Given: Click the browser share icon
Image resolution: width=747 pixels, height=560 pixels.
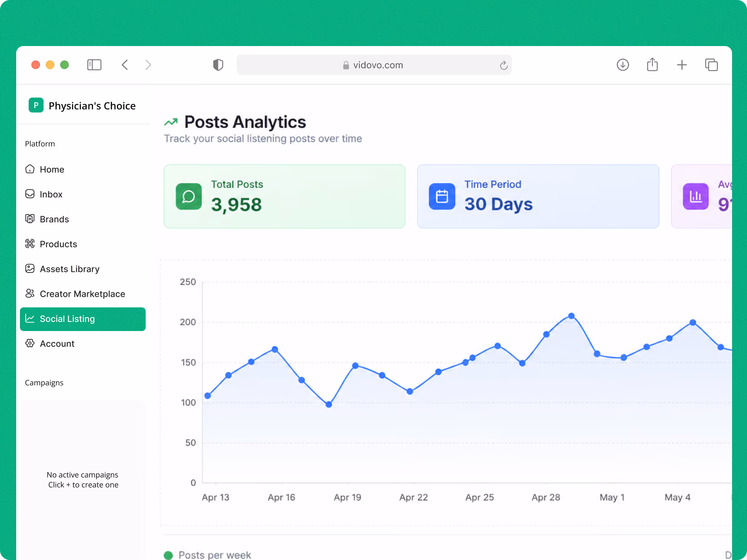Looking at the screenshot, I should (x=652, y=64).
